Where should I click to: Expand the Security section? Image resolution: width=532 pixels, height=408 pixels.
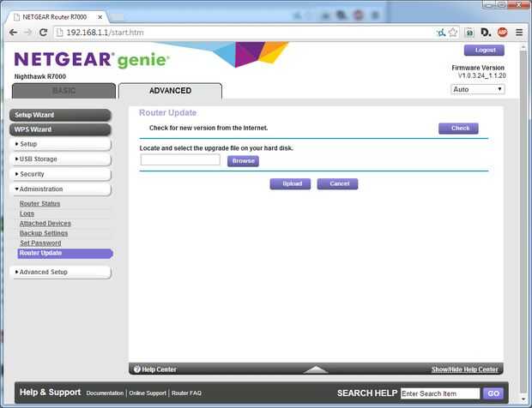click(x=62, y=174)
